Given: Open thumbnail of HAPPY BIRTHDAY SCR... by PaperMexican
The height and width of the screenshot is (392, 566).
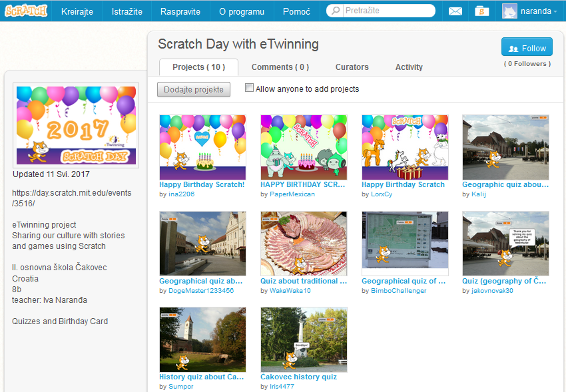Looking at the screenshot, I should click(x=304, y=147).
